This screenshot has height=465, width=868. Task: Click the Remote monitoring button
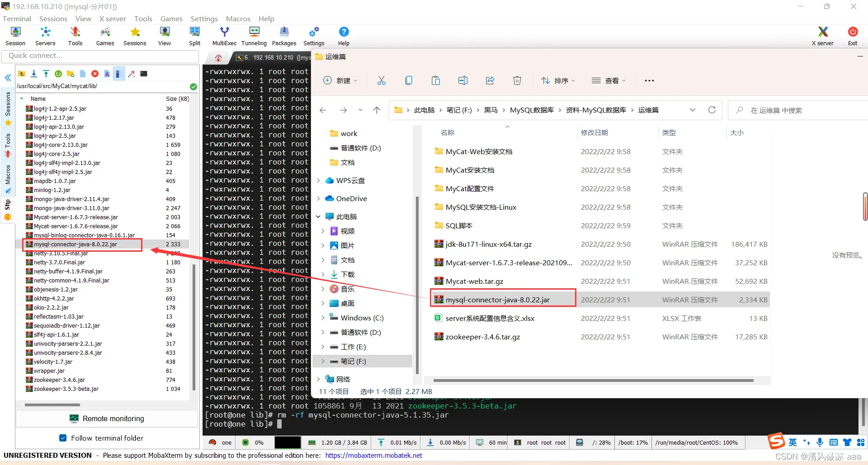(107, 418)
